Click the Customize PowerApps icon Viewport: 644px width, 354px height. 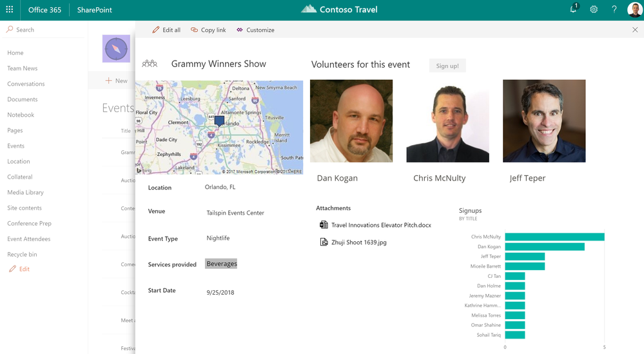click(x=240, y=30)
